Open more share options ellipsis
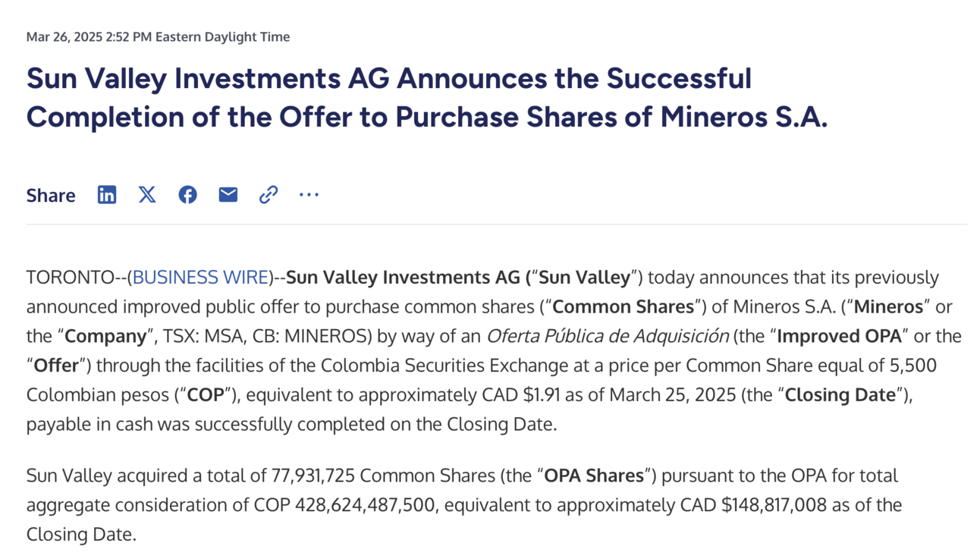Viewport: 980px width, 559px height. point(309,195)
